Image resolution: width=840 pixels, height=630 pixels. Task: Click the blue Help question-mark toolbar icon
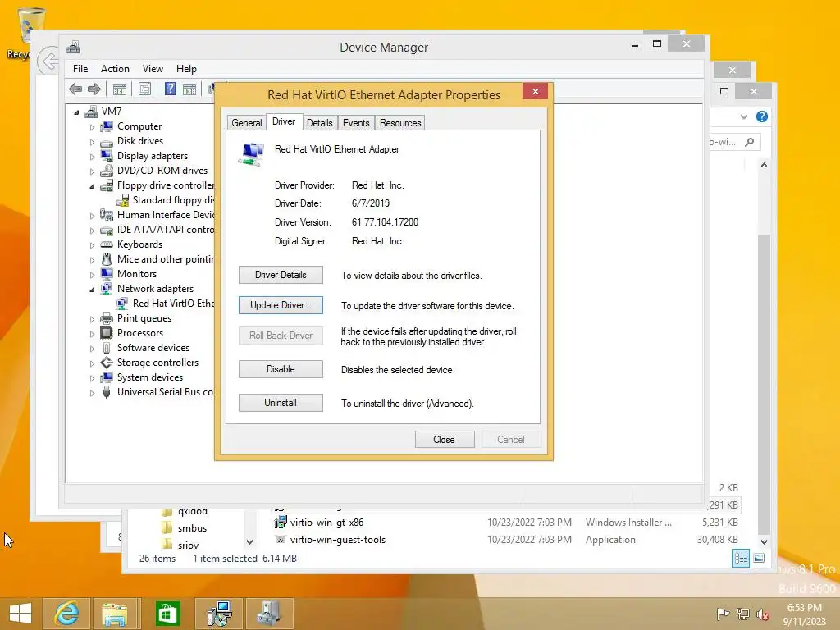coord(170,89)
